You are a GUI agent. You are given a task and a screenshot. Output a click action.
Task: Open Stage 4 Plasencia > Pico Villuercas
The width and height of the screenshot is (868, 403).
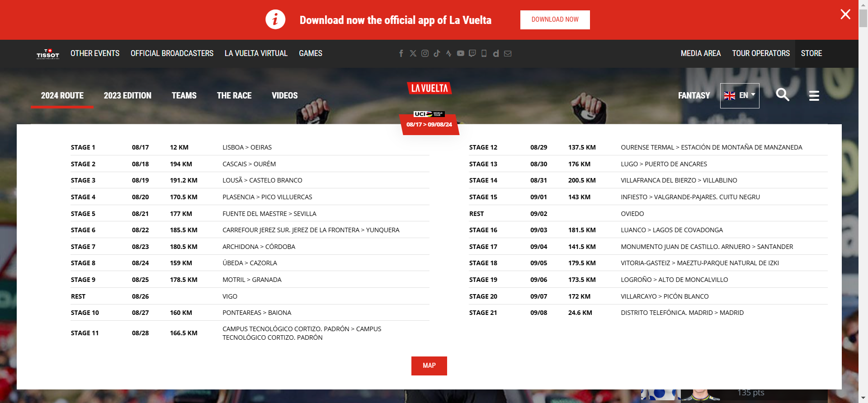click(x=250, y=197)
